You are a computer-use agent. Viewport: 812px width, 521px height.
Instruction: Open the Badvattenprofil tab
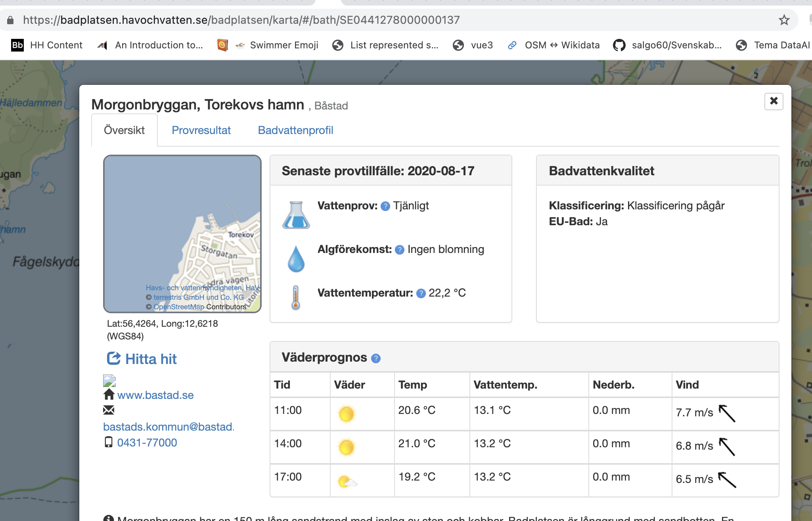point(295,130)
